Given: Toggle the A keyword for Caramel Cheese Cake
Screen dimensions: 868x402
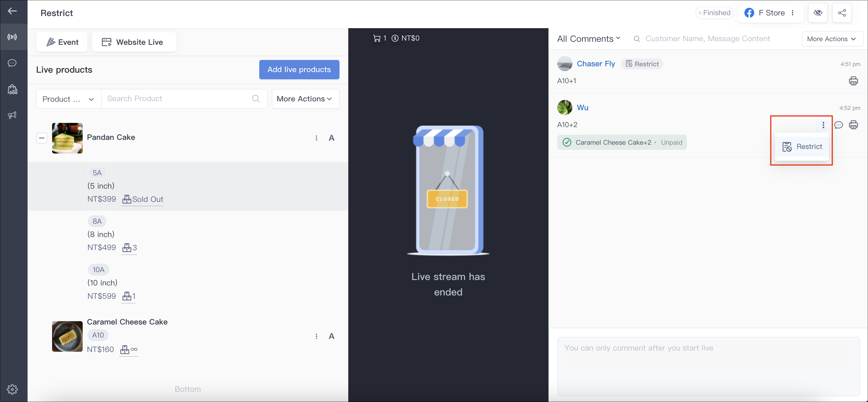Looking at the screenshot, I should pyautogui.click(x=332, y=336).
